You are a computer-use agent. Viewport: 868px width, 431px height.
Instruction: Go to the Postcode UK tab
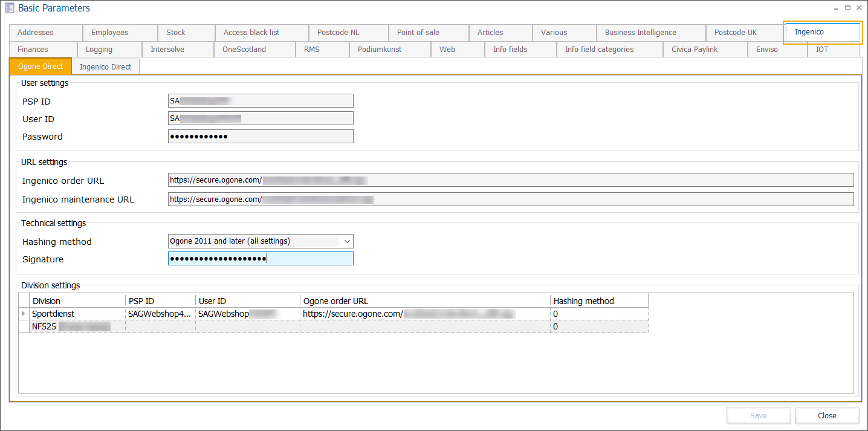coord(742,33)
